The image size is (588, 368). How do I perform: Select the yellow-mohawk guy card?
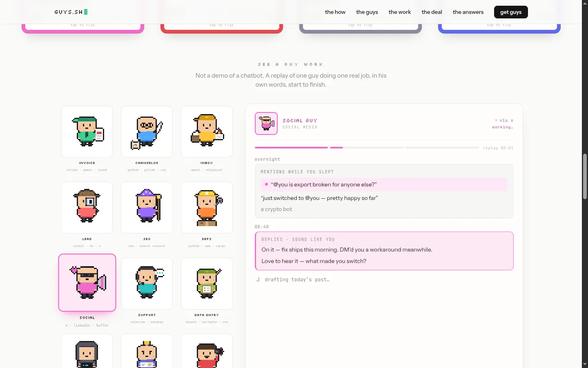(x=147, y=351)
